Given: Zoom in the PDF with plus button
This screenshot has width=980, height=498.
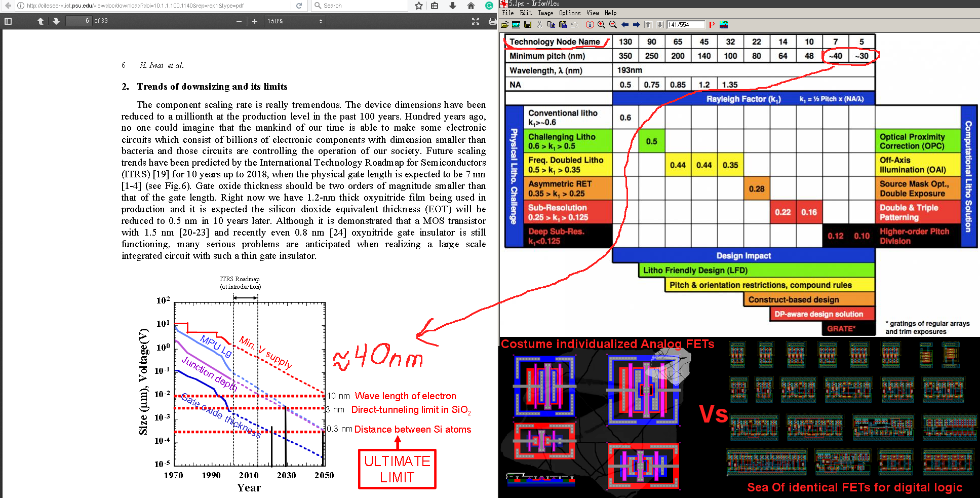Looking at the screenshot, I should point(255,21).
